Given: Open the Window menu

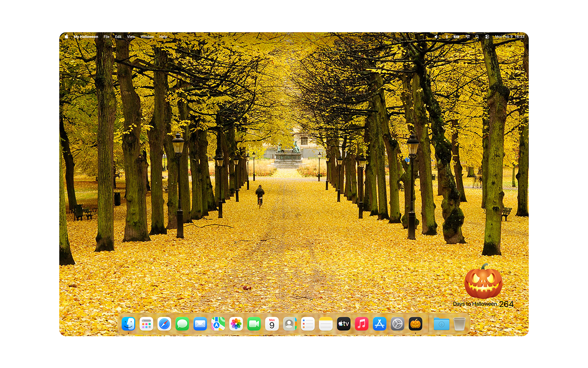Looking at the screenshot, I should coord(147,37).
